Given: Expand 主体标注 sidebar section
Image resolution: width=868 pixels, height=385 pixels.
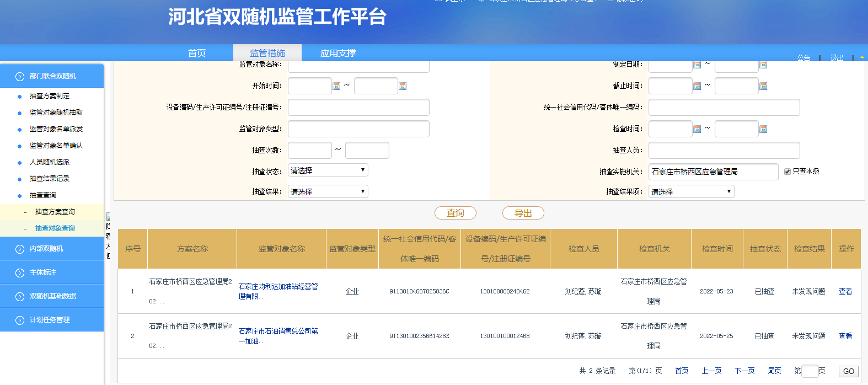Looking at the screenshot, I should click(52, 272).
